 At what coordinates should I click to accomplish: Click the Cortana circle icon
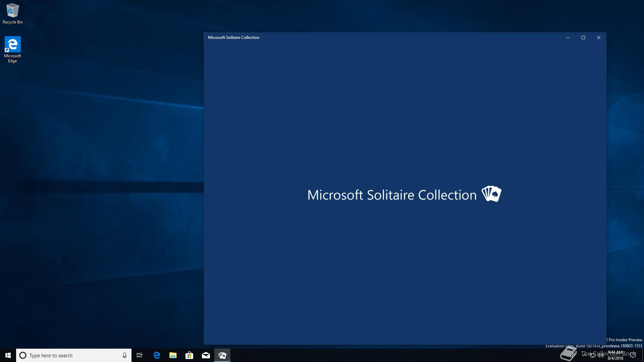tap(23, 355)
